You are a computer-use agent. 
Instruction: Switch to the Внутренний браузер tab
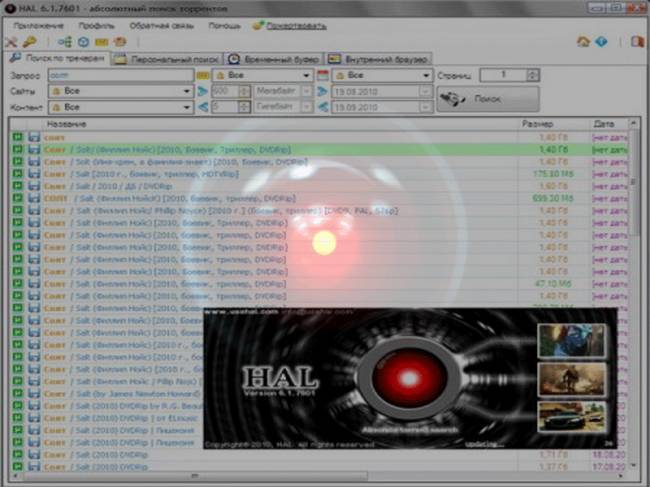click(x=379, y=59)
